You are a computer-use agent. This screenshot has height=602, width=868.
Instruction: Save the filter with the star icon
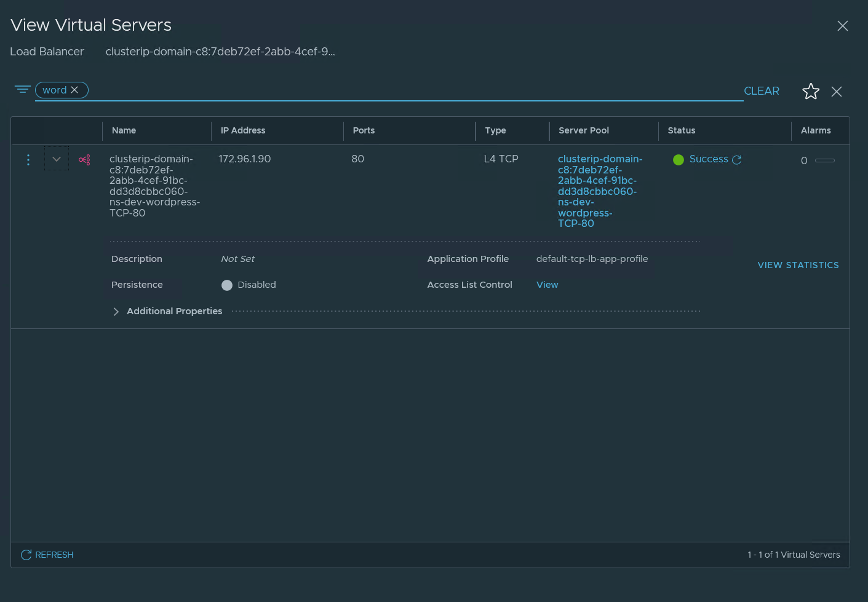[811, 92]
